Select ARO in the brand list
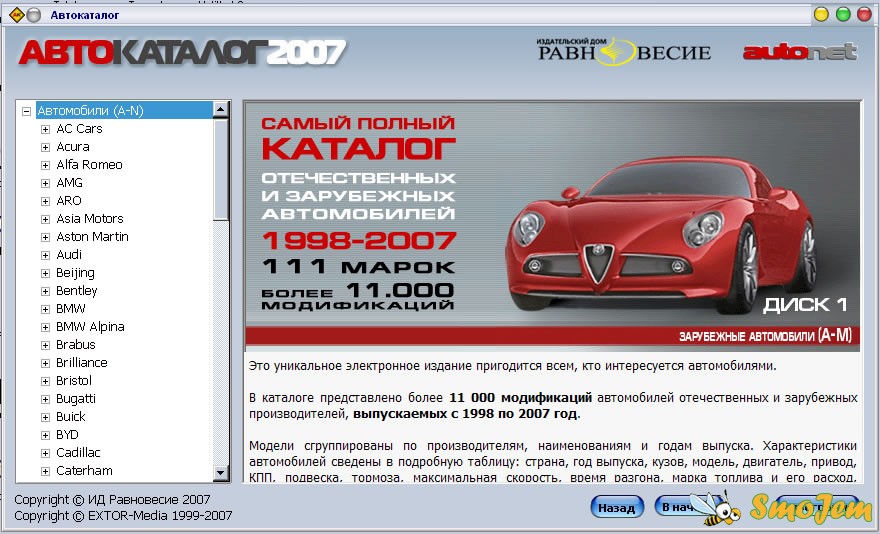Image resolution: width=880 pixels, height=534 pixels. click(x=69, y=200)
